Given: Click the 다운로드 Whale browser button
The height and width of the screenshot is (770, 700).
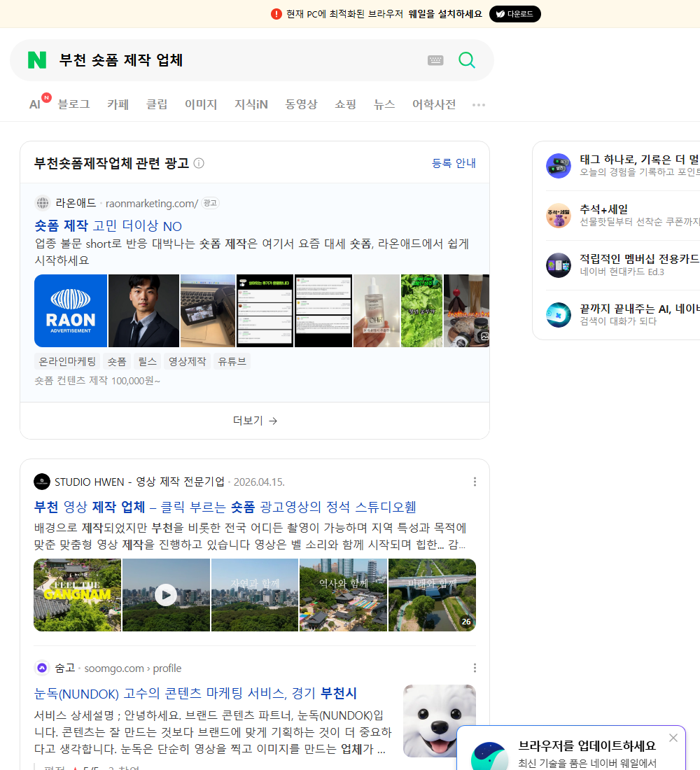Looking at the screenshot, I should coord(514,14).
